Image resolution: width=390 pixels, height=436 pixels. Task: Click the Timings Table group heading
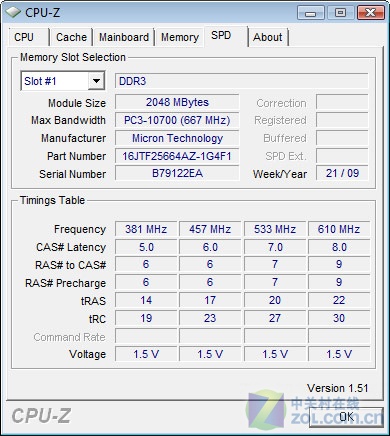click(52, 200)
